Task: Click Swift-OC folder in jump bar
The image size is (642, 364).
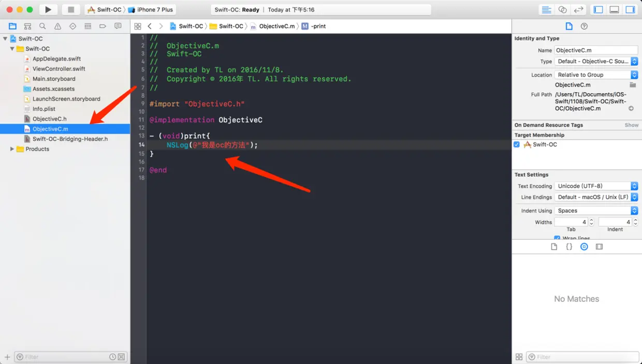Action: (x=226, y=26)
